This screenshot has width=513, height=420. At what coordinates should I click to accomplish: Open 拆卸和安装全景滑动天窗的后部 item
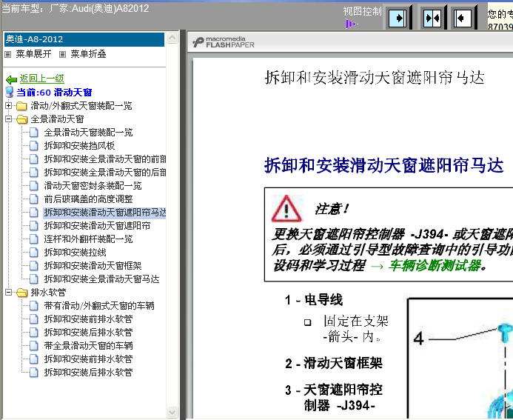[105, 173]
